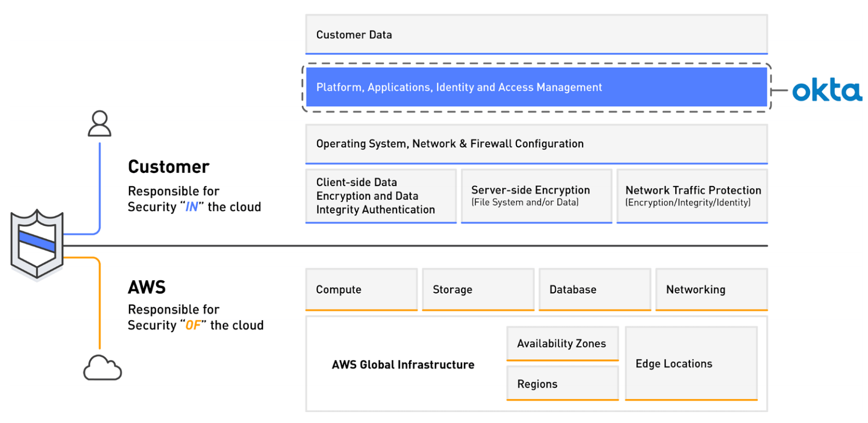Click the highlighted Platform, Applications, Identity box
Image resolution: width=868 pixels, height=423 pixels.
(536, 88)
